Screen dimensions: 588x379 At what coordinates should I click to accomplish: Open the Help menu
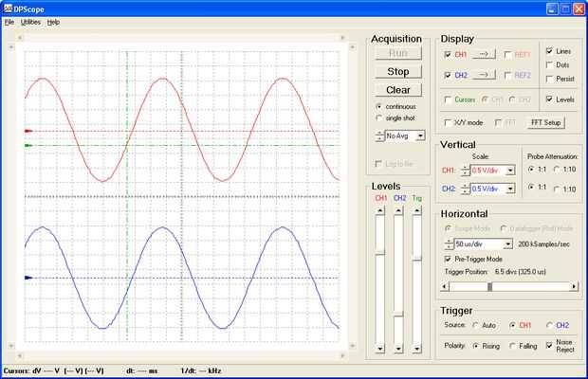point(53,22)
